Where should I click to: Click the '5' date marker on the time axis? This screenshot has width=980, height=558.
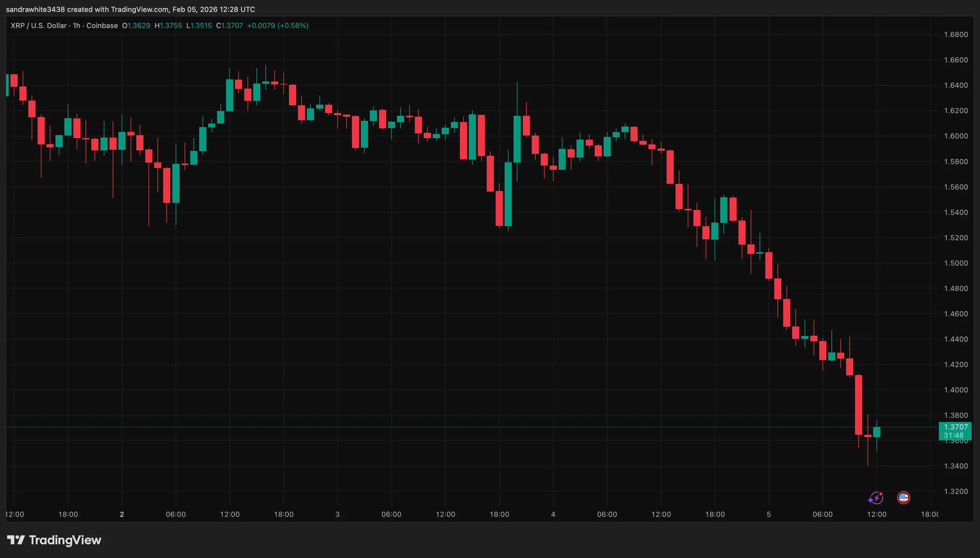click(x=769, y=514)
